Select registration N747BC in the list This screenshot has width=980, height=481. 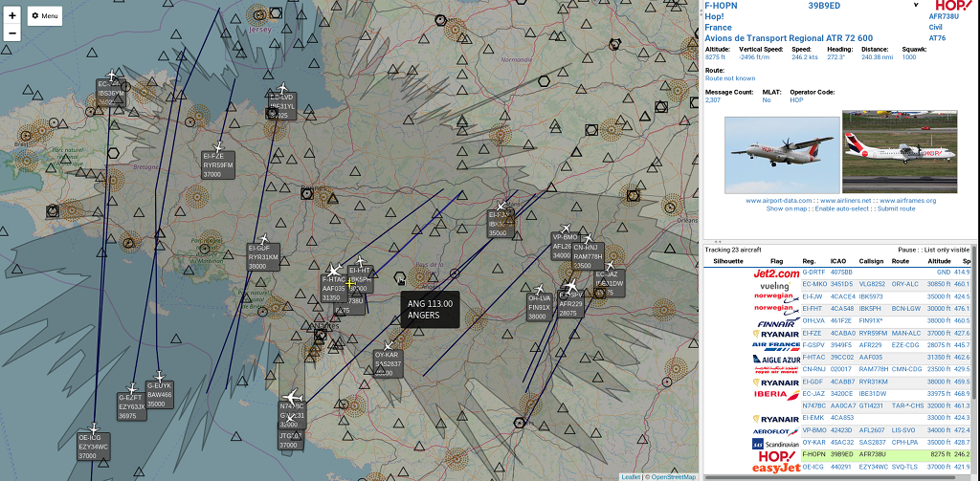pyautogui.click(x=813, y=406)
